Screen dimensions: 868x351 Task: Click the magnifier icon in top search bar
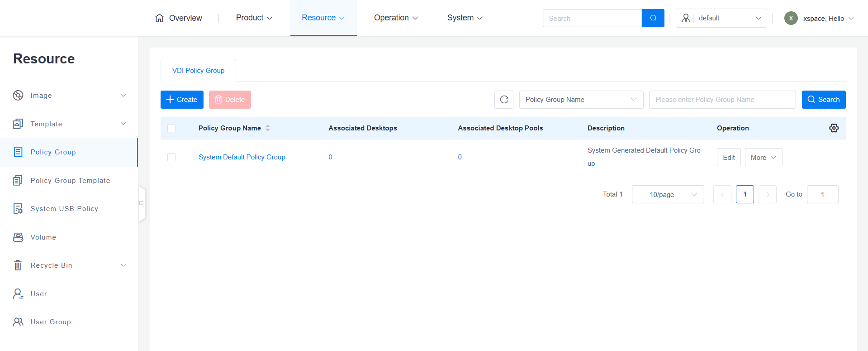653,18
